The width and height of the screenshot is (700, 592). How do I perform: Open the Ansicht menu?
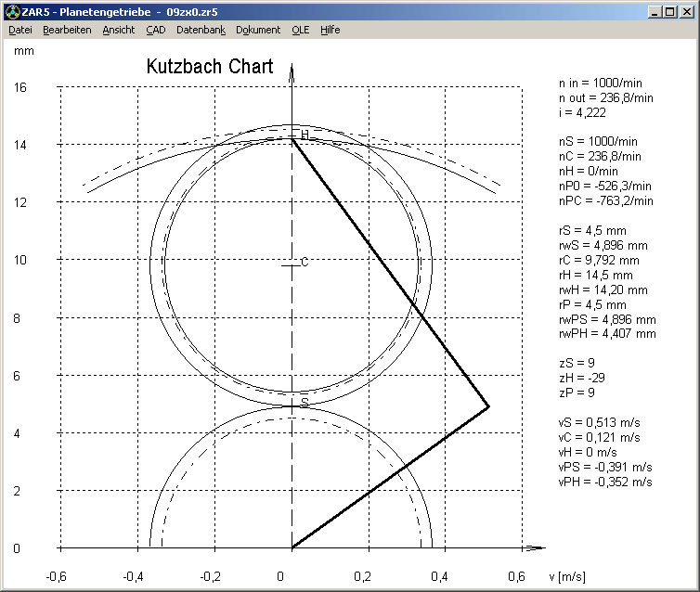point(118,30)
